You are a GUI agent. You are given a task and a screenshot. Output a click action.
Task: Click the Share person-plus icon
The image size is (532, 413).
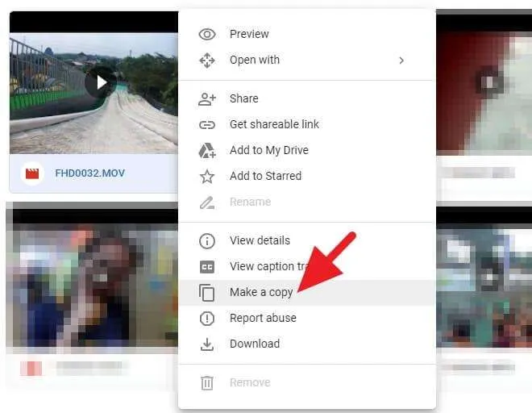(207, 99)
